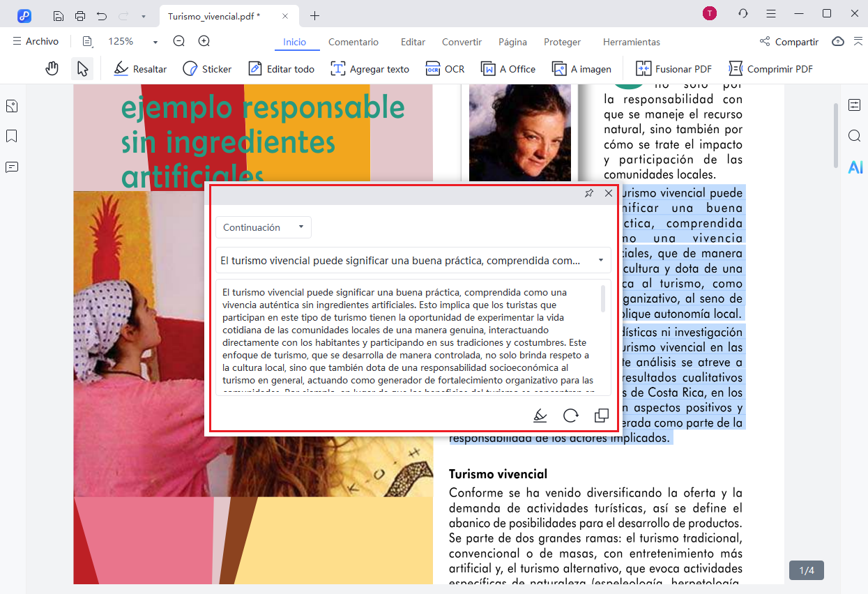The width and height of the screenshot is (868, 594).
Task: Open the page thumbnails panel
Action: (x=12, y=106)
